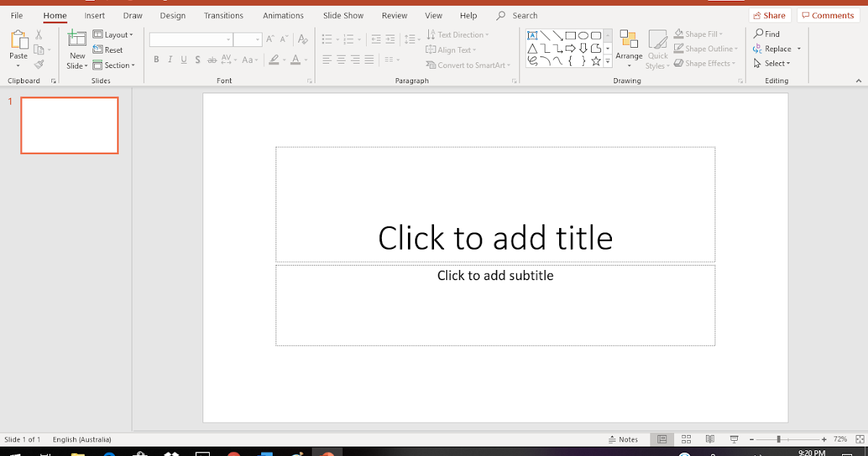Select slide 1 thumbnail in the pane
The image size is (868, 456).
pos(69,125)
